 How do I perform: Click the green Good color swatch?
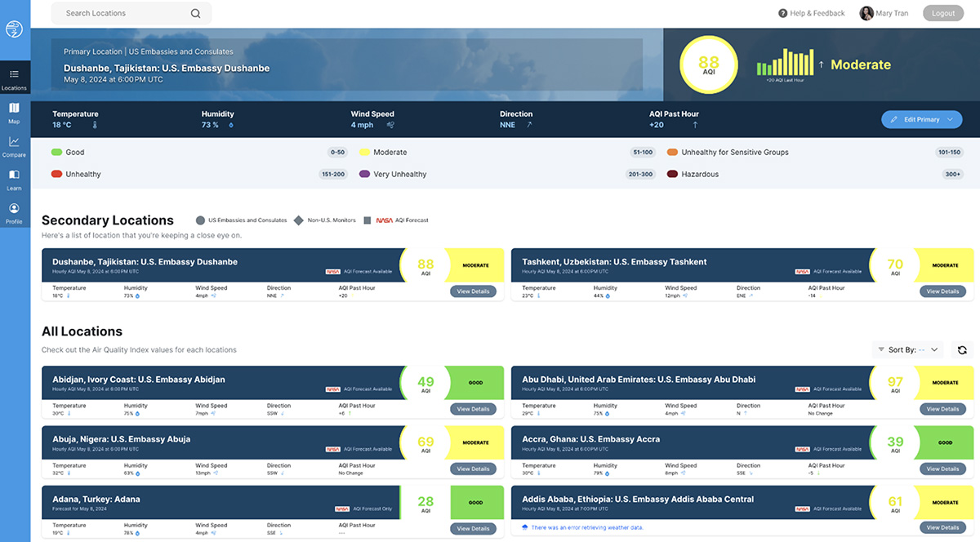56,153
